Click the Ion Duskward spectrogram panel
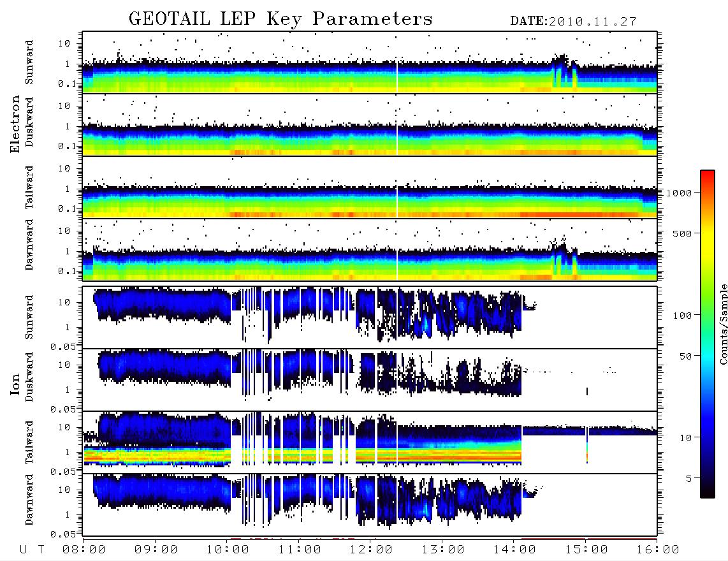The height and width of the screenshot is (561, 728). [370, 380]
